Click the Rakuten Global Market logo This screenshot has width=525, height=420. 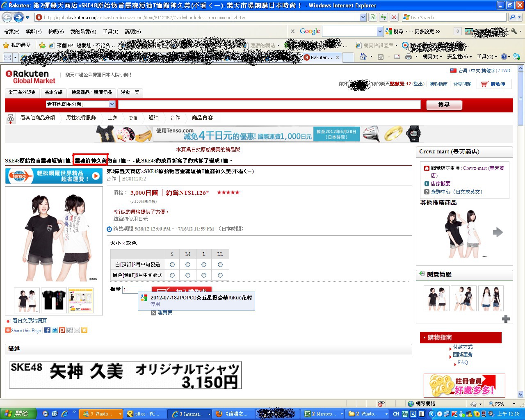tap(30, 77)
